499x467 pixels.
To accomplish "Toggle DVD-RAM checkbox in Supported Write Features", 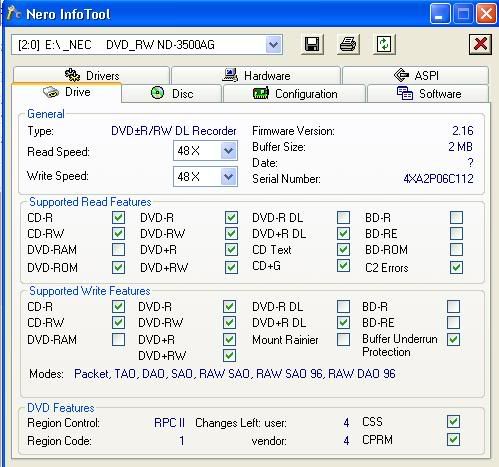I will pyautogui.click(x=118, y=340).
